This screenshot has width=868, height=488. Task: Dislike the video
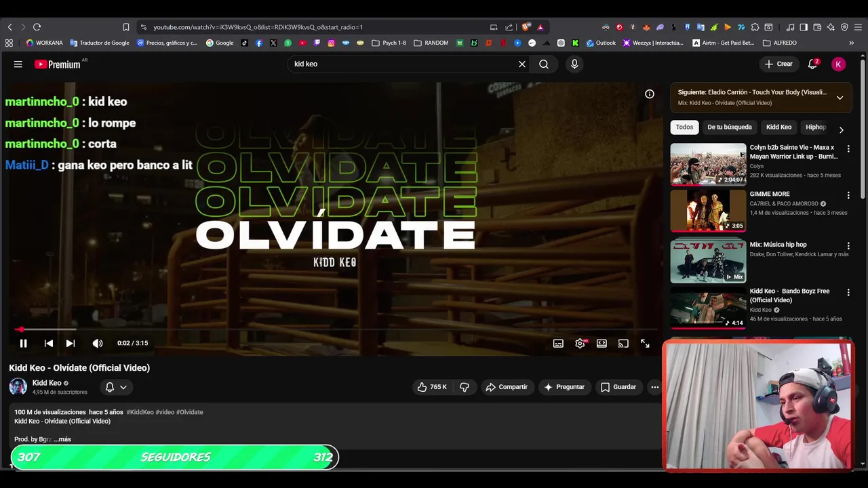point(465,387)
